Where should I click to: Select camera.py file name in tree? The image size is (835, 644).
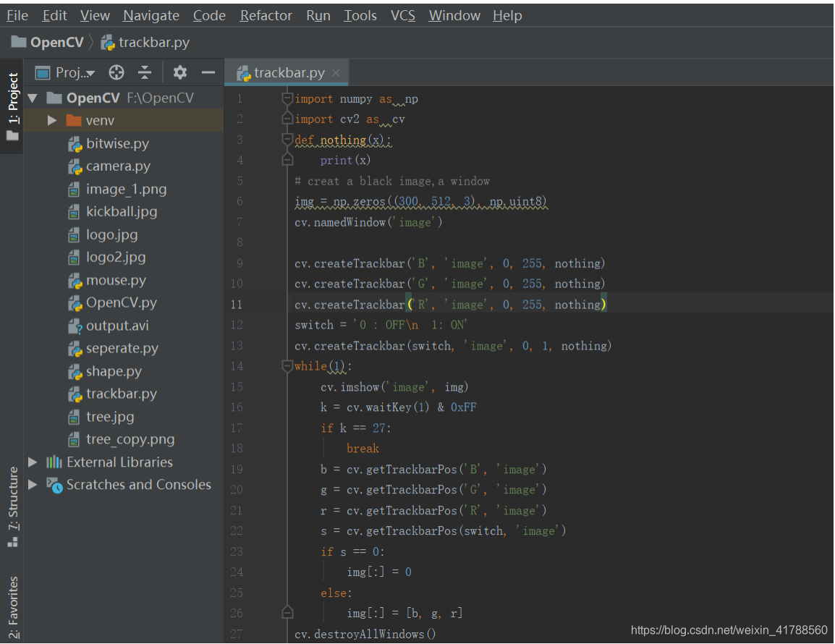[118, 166]
